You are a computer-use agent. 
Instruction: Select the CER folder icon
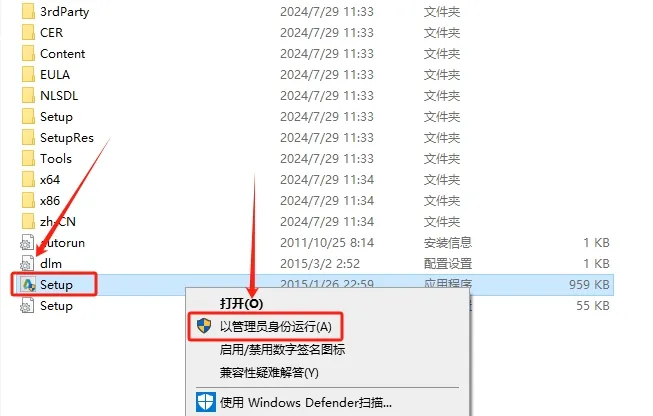point(28,32)
